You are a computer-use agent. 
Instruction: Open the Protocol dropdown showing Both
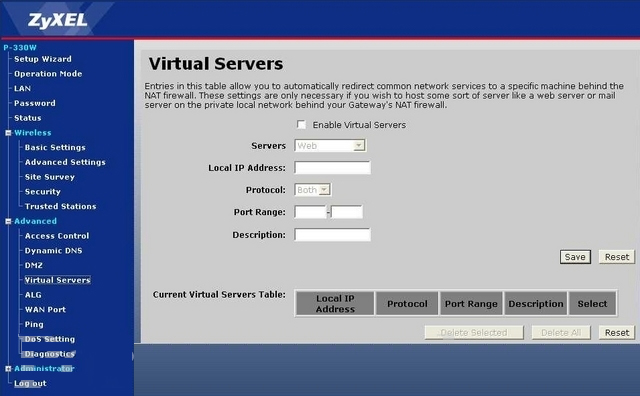coord(313,190)
